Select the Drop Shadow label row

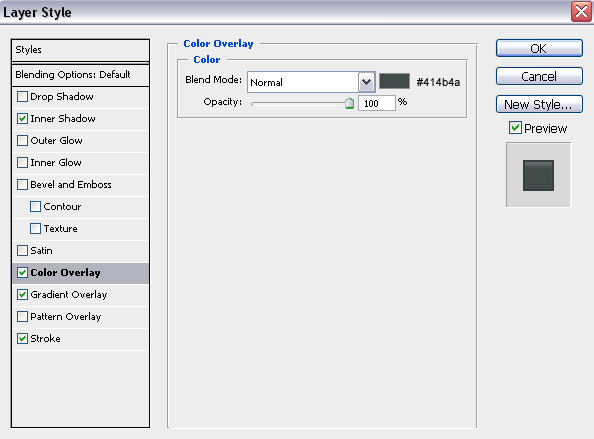pyautogui.click(x=80, y=97)
